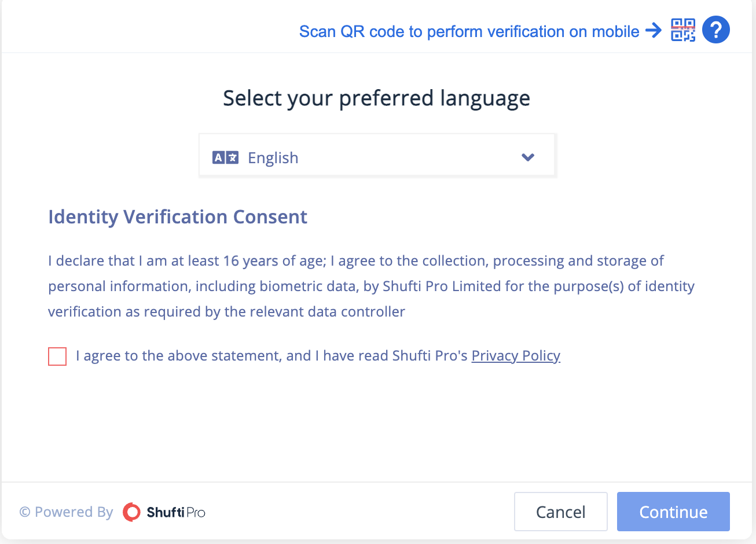Open help via the question mark icon
This screenshot has width=756, height=544.
point(716,30)
